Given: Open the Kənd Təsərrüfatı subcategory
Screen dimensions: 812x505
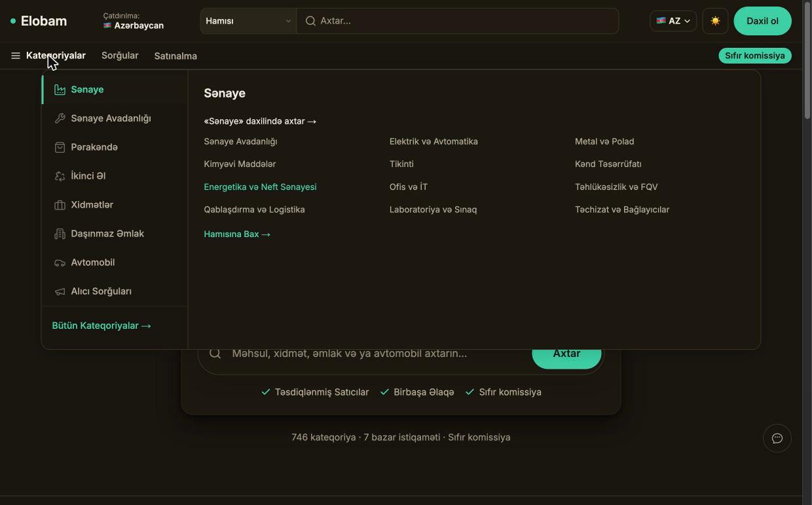Looking at the screenshot, I should click(x=608, y=164).
